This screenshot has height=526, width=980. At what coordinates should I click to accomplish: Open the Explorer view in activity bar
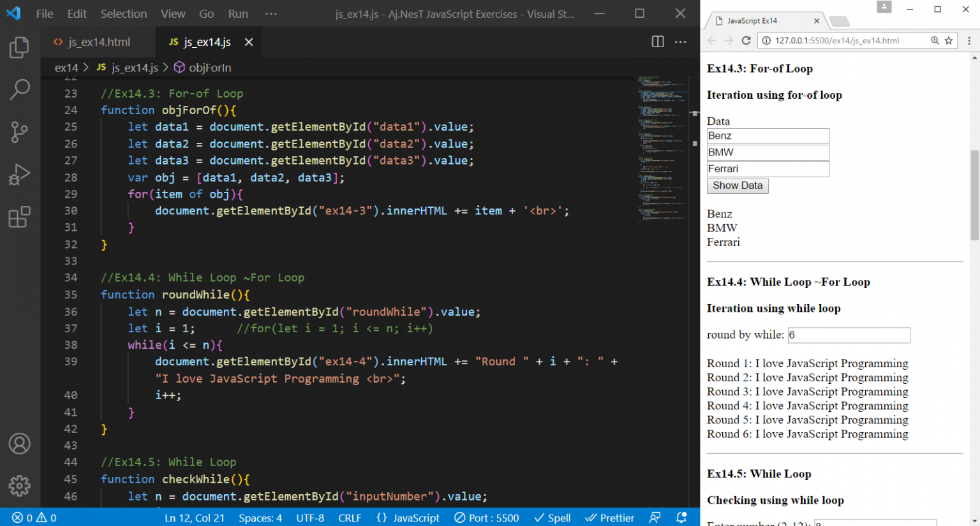pos(19,48)
